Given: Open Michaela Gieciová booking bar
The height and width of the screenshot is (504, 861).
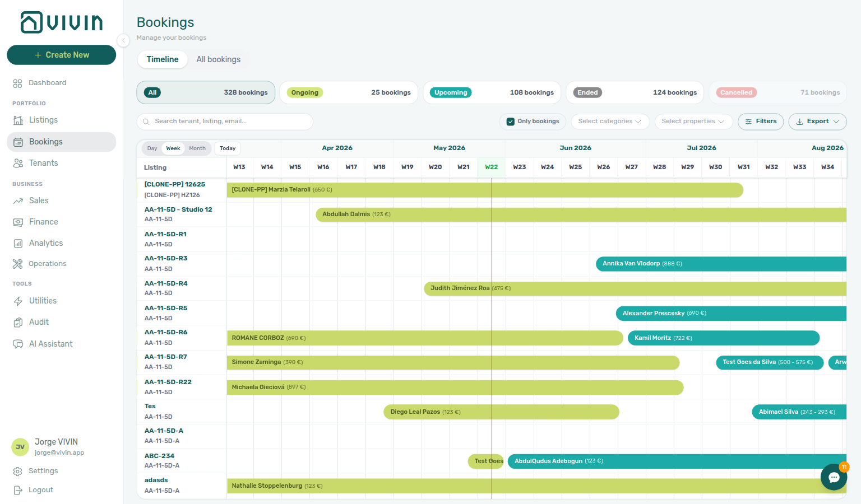Looking at the screenshot, I should [455, 388].
